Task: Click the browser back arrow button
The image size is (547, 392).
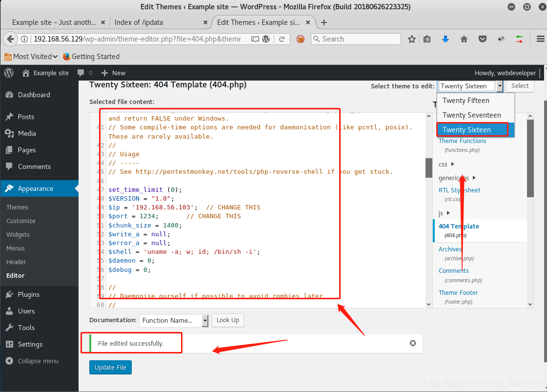Action: click(x=10, y=39)
